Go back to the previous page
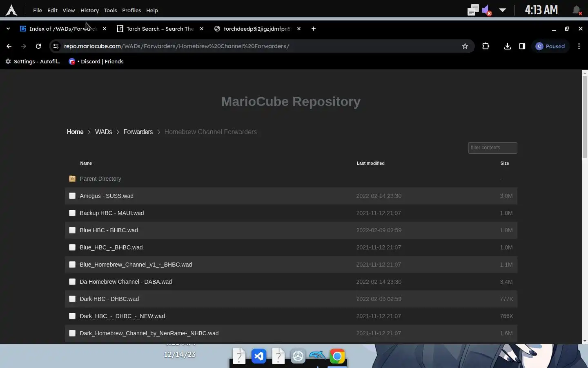Screen dimensions: 588x368 tap(9, 46)
